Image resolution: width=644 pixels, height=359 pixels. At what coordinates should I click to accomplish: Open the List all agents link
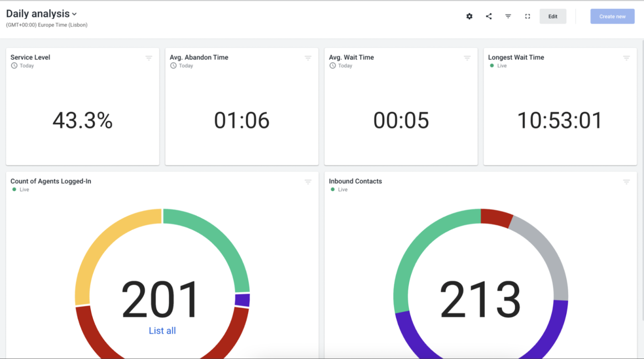(x=162, y=331)
